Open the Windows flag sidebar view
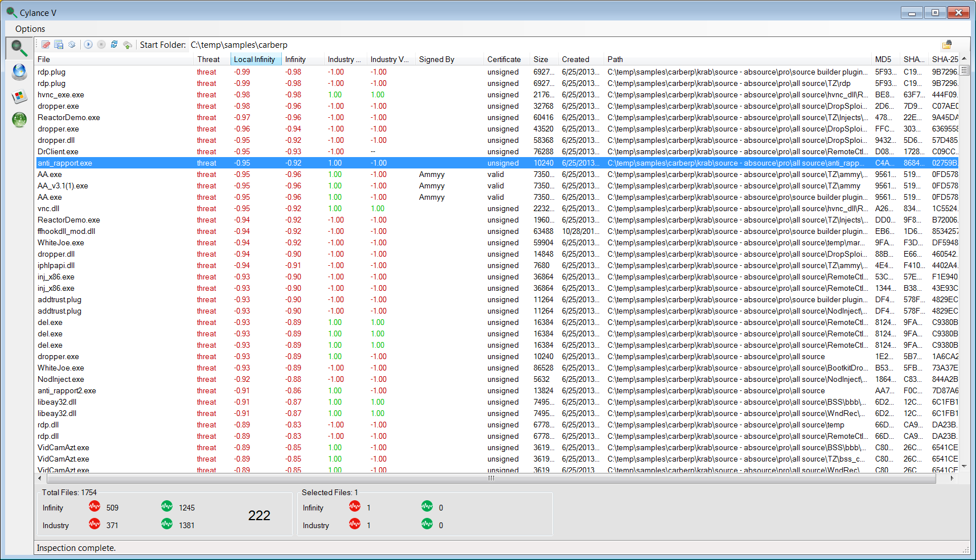 pos(19,96)
